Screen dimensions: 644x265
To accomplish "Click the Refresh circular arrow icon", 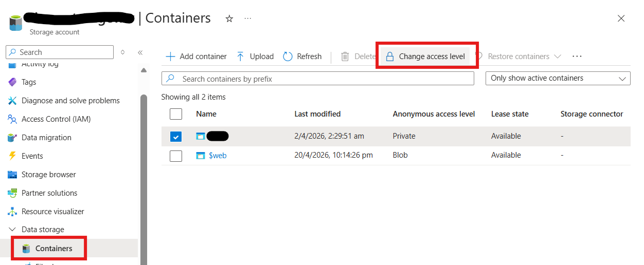I will [288, 56].
